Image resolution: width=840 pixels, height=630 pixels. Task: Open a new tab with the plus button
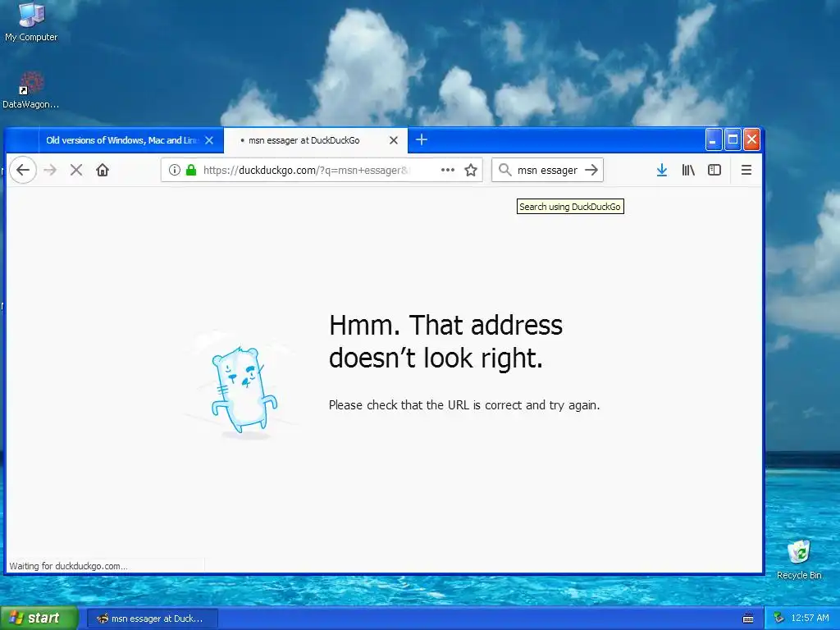(422, 139)
